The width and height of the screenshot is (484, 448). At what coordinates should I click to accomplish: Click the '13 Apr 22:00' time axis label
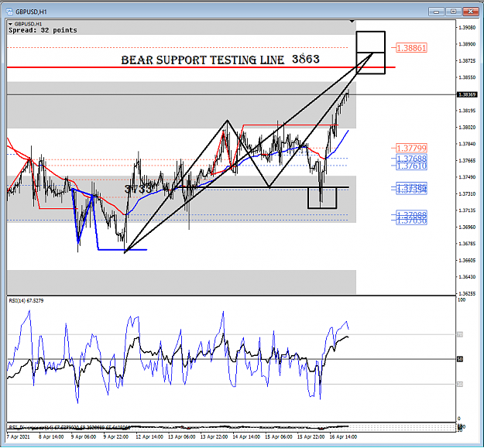click(215, 437)
